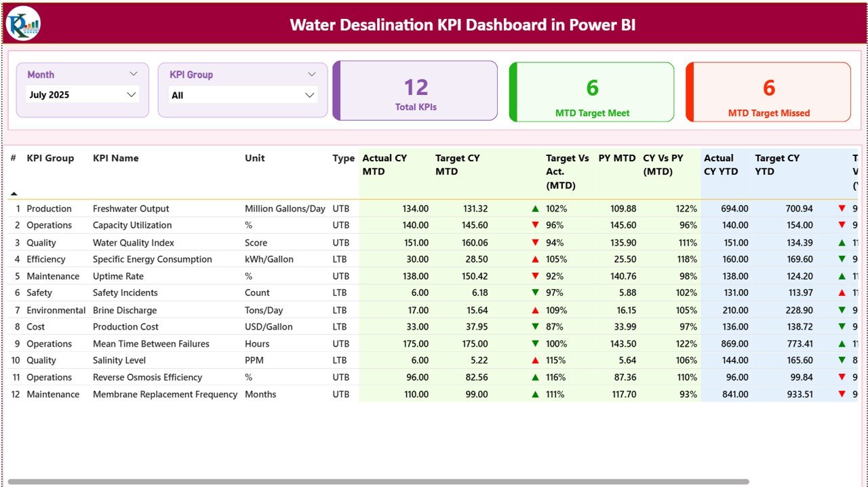Click the PY MTD column header

click(x=616, y=158)
